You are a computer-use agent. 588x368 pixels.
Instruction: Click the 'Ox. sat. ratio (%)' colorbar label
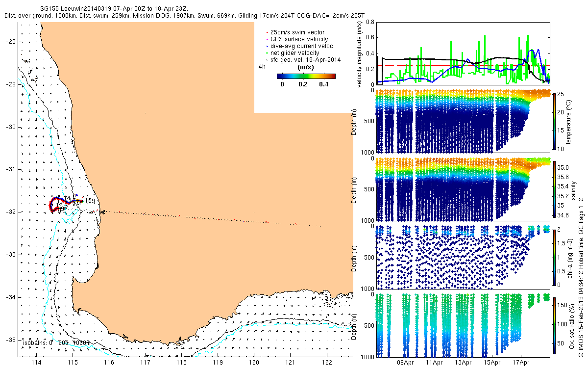pos(572,326)
